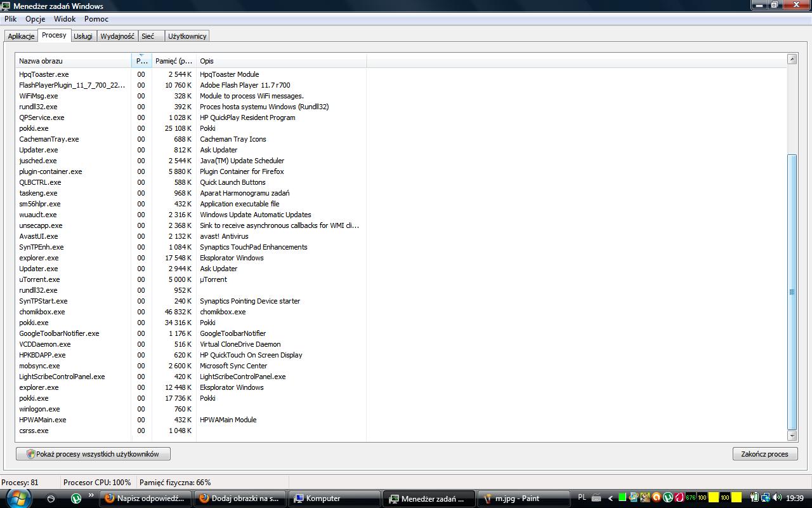Select the CachemanTray.exe process

tap(191, 139)
